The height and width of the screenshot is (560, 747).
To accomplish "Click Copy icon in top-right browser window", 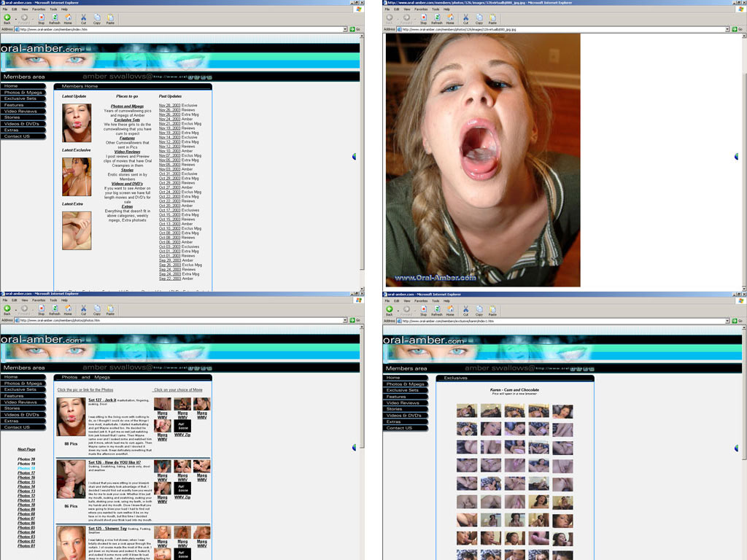I will point(479,18).
